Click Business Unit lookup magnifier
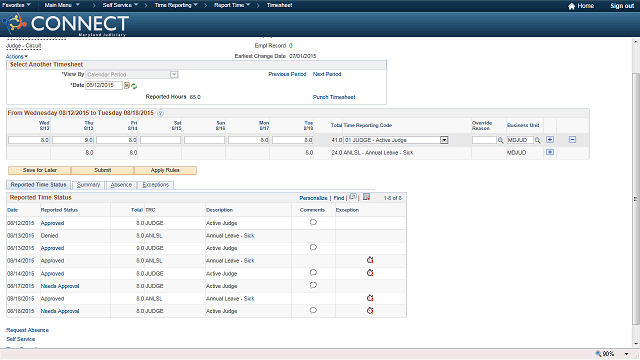Viewport: 640px width, 360px height. [538, 140]
